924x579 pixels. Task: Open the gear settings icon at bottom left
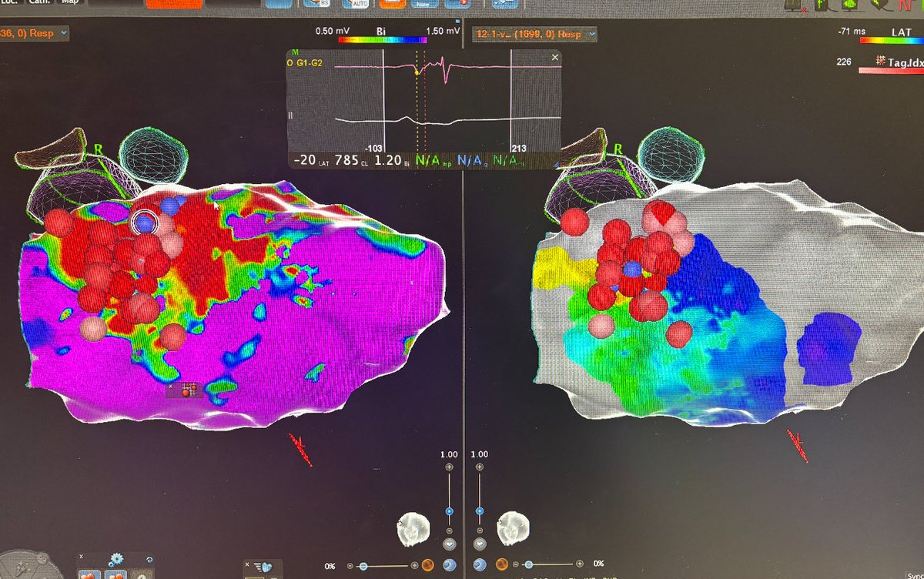(x=117, y=559)
